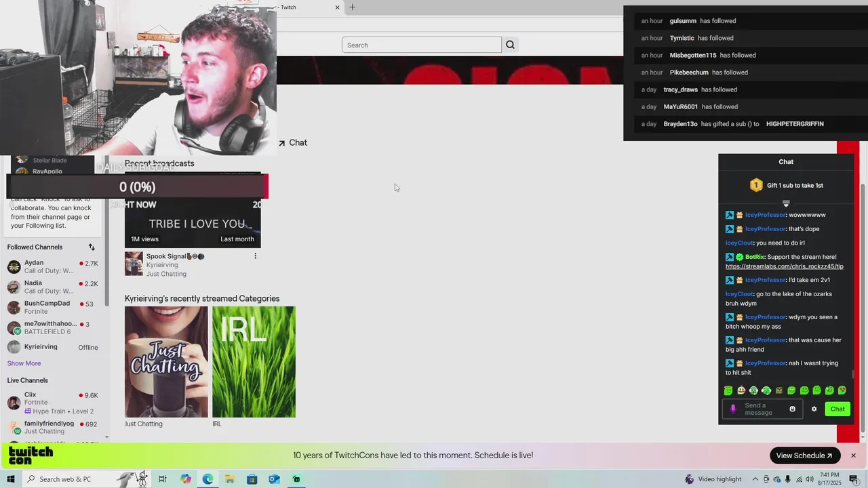Click the Video highlight taskbar widget
This screenshot has height=488, width=868.
(x=713, y=479)
